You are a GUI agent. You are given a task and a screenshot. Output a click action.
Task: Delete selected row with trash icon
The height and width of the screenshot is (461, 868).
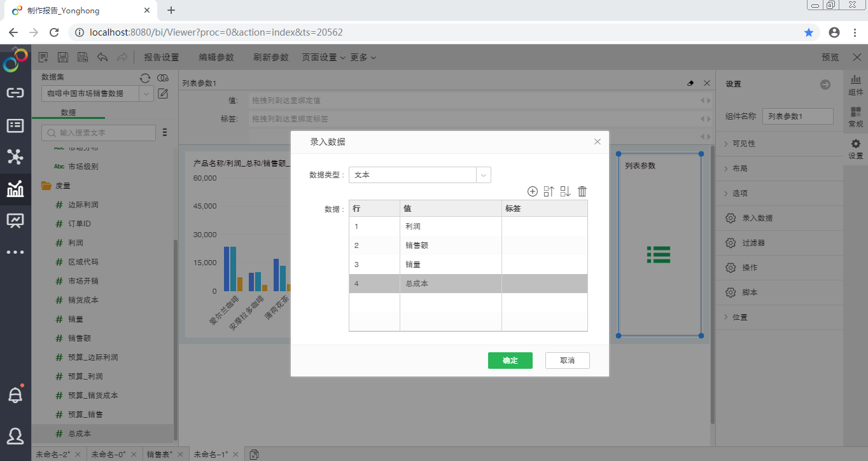point(582,191)
